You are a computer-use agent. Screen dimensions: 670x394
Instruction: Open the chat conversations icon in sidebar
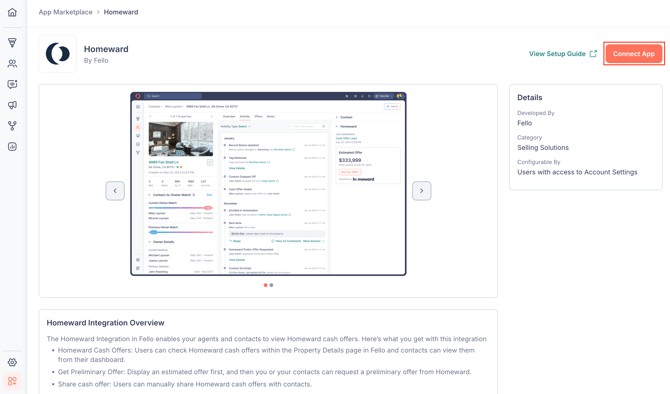tap(12, 84)
